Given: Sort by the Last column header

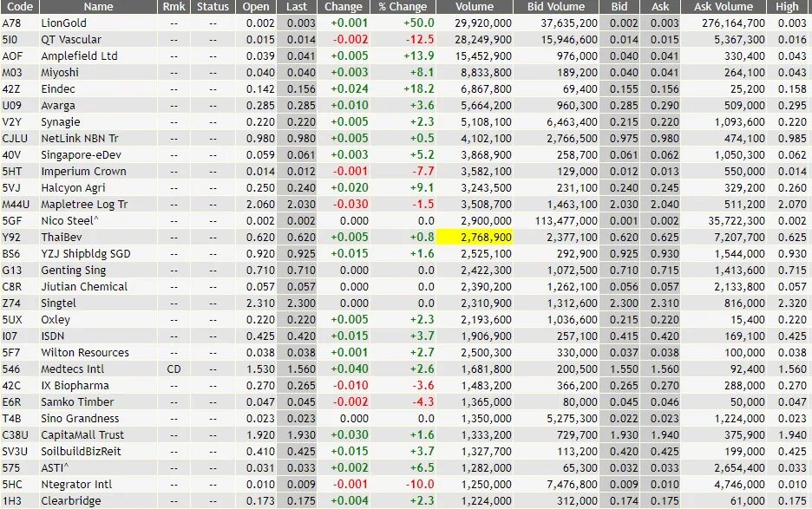Looking at the screenshot, I should 297,7.
